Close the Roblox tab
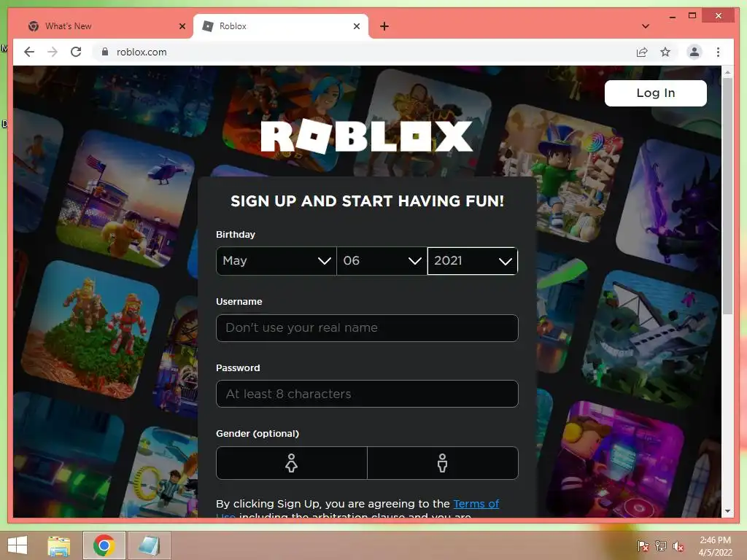This screenshot has width=747, height=560. pyautogui.click(x=356, y=26)
